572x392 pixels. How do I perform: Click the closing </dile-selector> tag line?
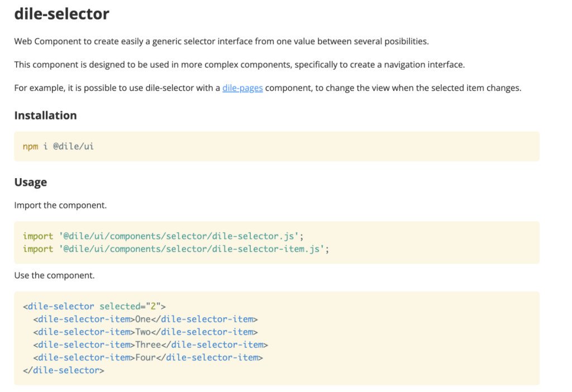coord(64,370)
